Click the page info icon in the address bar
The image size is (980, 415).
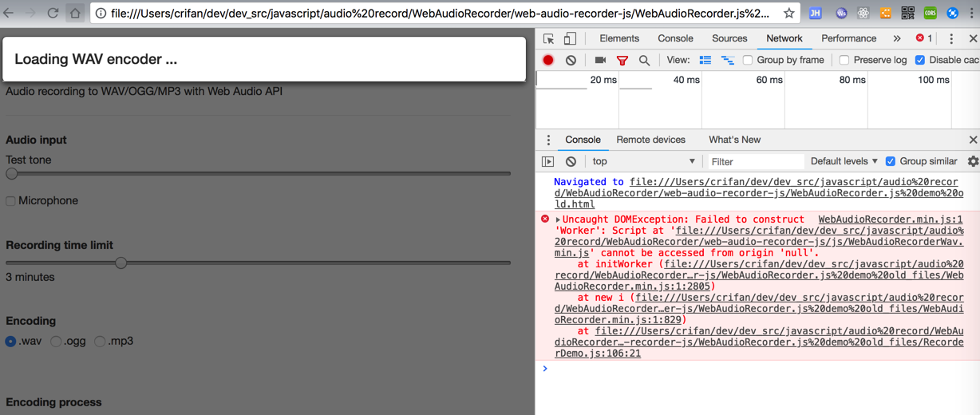pos(101,13)
